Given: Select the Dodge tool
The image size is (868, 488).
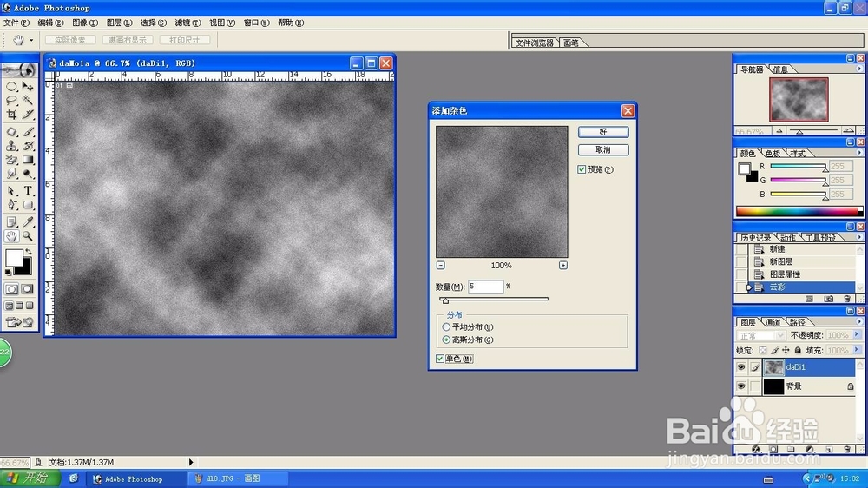Looking at the screenshot, I should [x=28, y=174].
